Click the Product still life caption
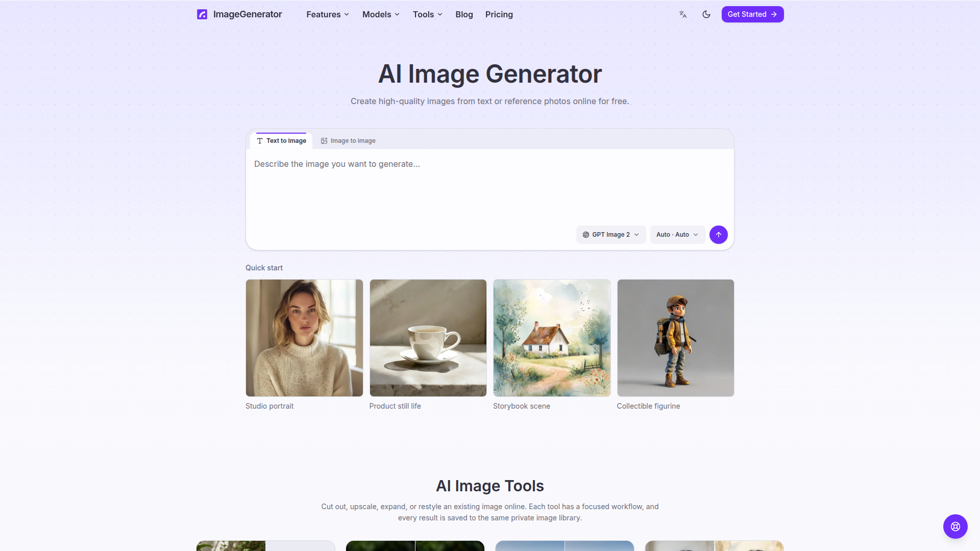 pos(395,406)
